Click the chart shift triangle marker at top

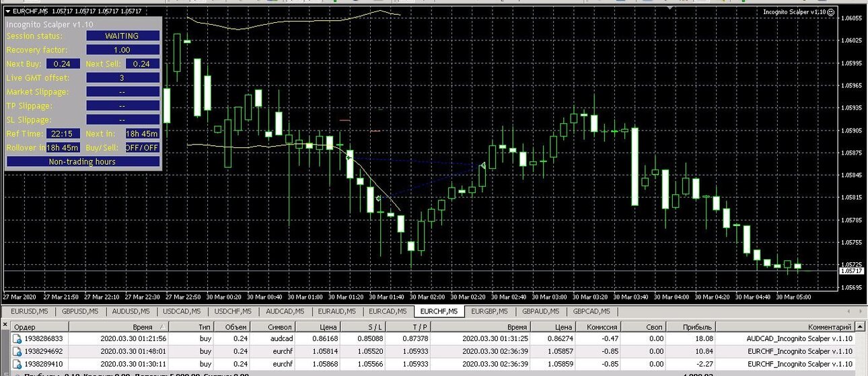click(x=671, y=8)
